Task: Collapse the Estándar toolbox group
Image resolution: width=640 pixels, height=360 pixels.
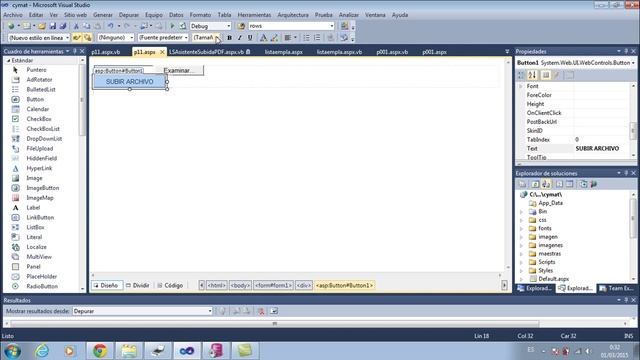Action: [9, 60]
